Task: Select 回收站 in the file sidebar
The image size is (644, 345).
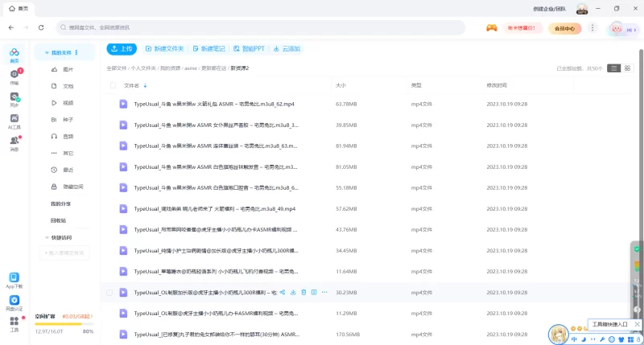Action: coord(58,220)
